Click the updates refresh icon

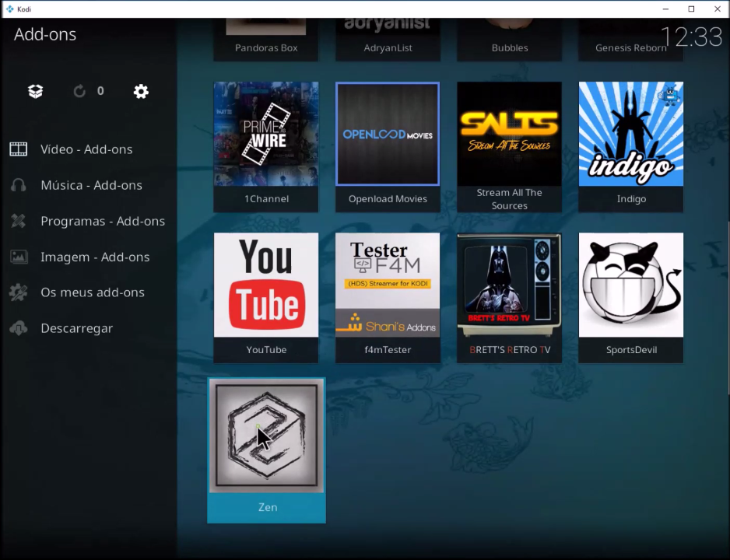[79, 91]
